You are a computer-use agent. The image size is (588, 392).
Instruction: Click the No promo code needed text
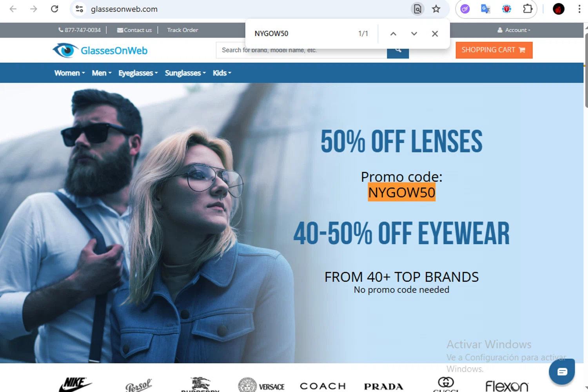pyautogui.click(x=401, y=290)
